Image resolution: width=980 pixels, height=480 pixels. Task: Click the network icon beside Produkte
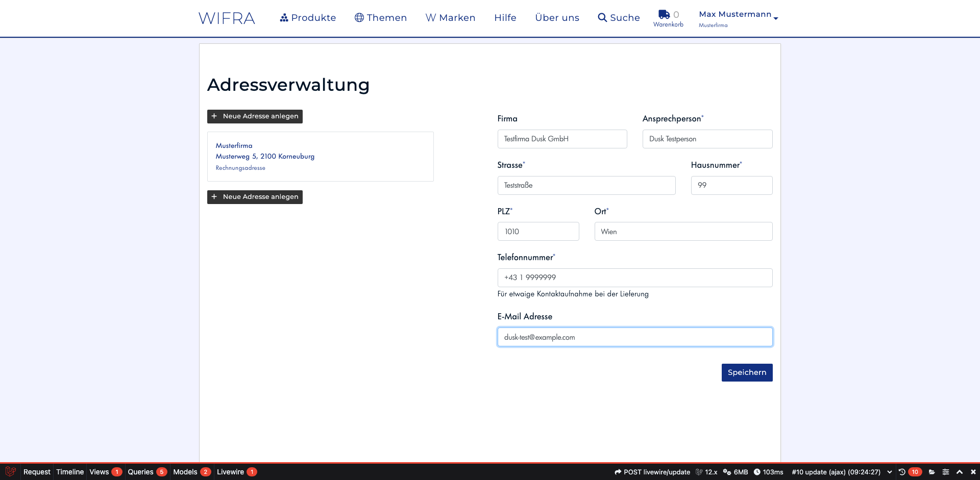pyautogui.click(x=284, y=17)
